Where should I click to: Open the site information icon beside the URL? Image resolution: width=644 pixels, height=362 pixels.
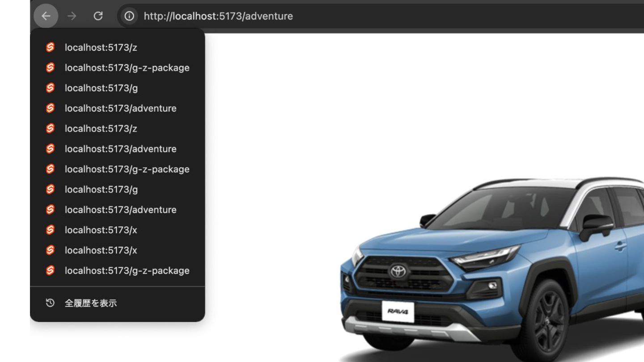(129, 16)
